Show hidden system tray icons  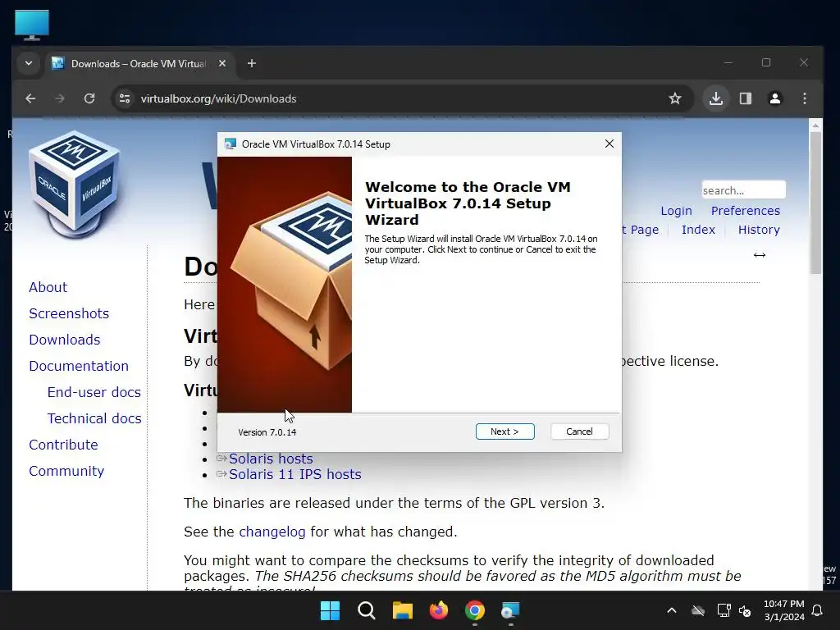(x=671, y=610)
